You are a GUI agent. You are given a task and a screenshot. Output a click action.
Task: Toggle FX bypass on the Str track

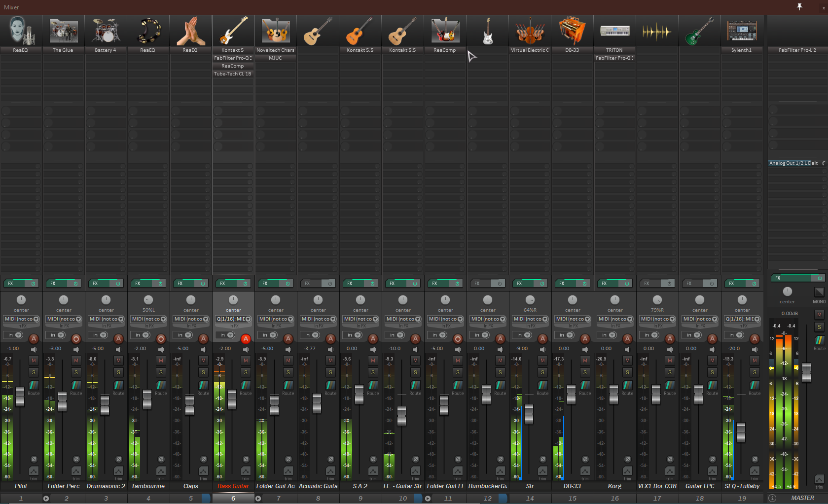tap(541, 284)
